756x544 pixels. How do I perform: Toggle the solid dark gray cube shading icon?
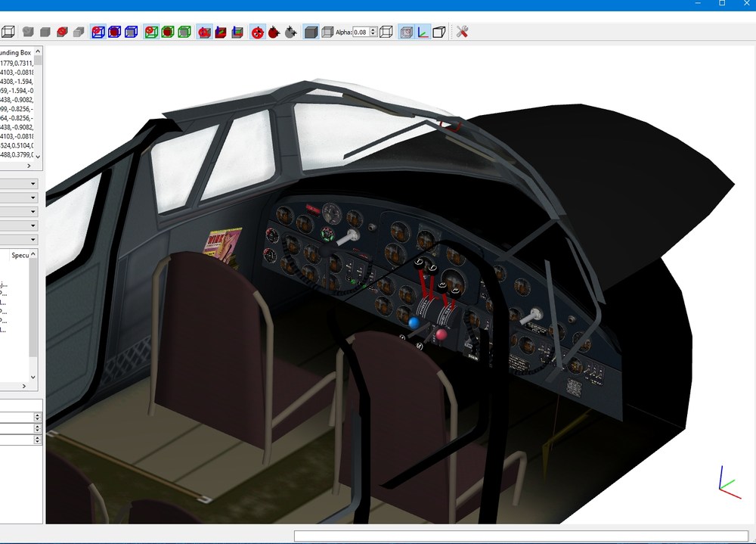coord(311,33)
